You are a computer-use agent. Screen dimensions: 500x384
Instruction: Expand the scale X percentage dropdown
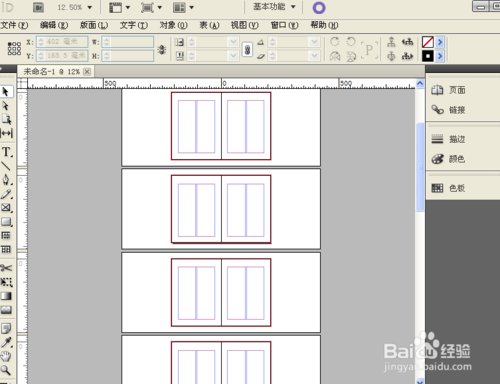233,42
